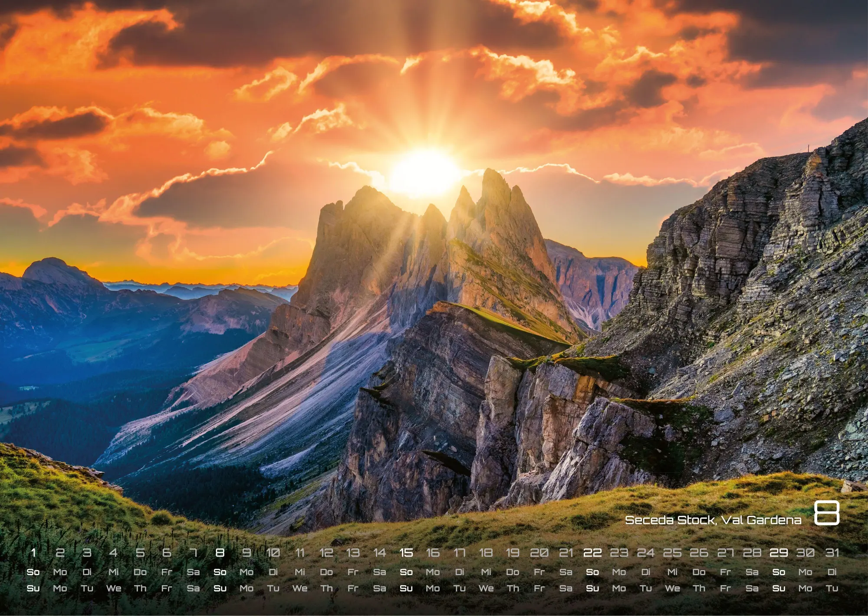This screenshot has height=616, width=868.
Task: Select highlighted Sunday date 22
Action: click(x=592, y=553)
